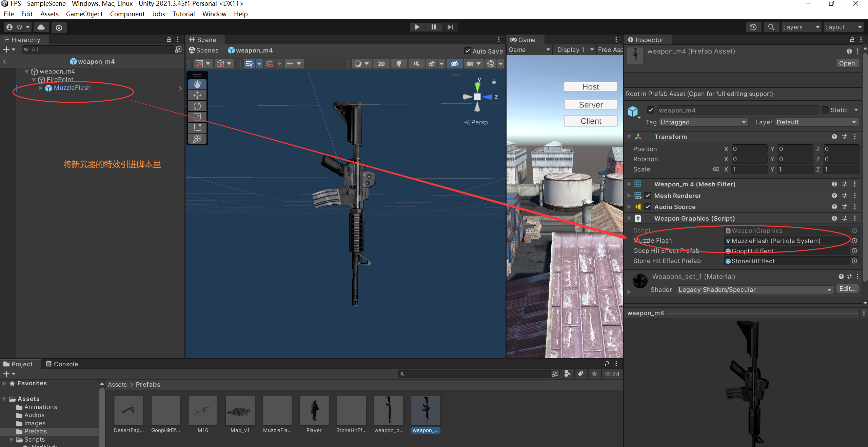Screen dimensions: 868x447
Task: Open the Display 1 dropdown in Game view
Action: pos(575,50)
